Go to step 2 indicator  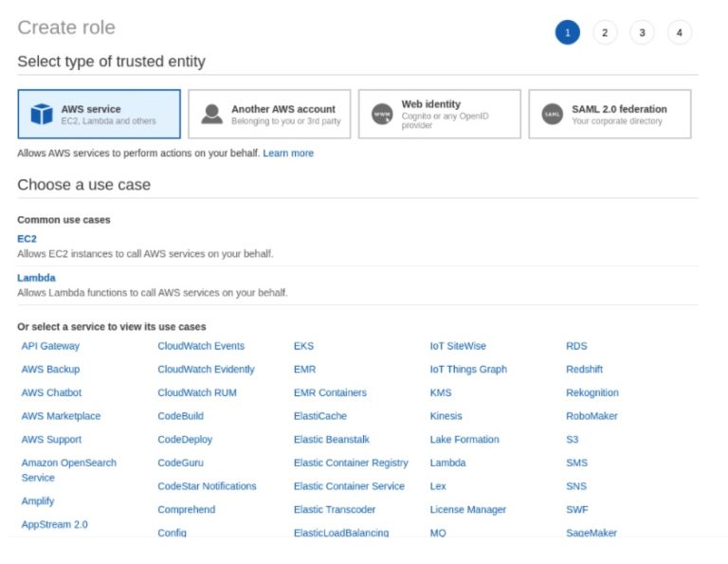pyautogui.click(x=605, y=32)
